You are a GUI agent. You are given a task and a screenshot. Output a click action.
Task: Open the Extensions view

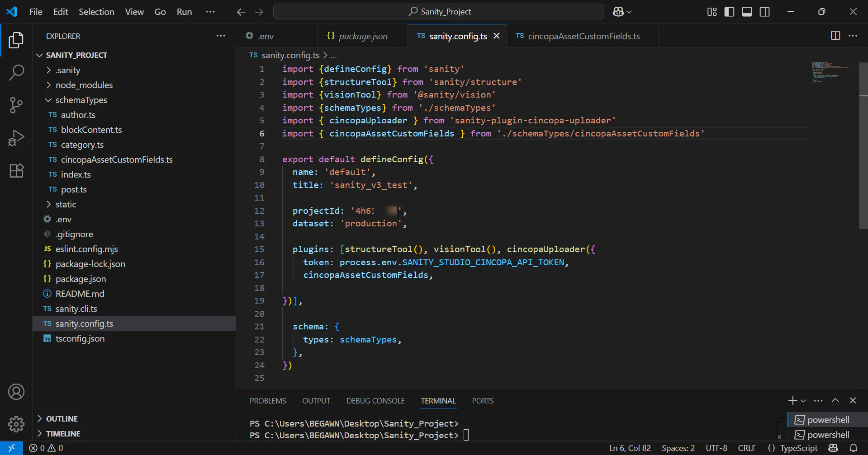tap(16, 170)
